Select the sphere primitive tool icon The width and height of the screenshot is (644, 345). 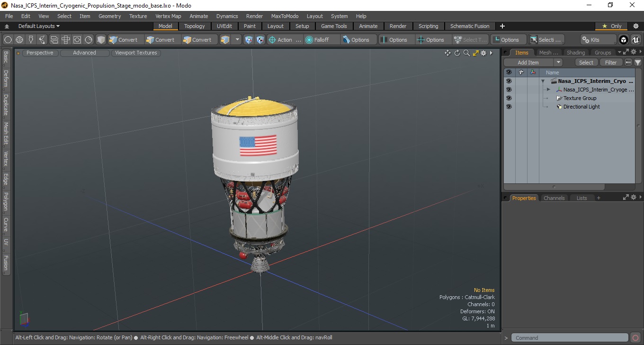coord(8,40)
